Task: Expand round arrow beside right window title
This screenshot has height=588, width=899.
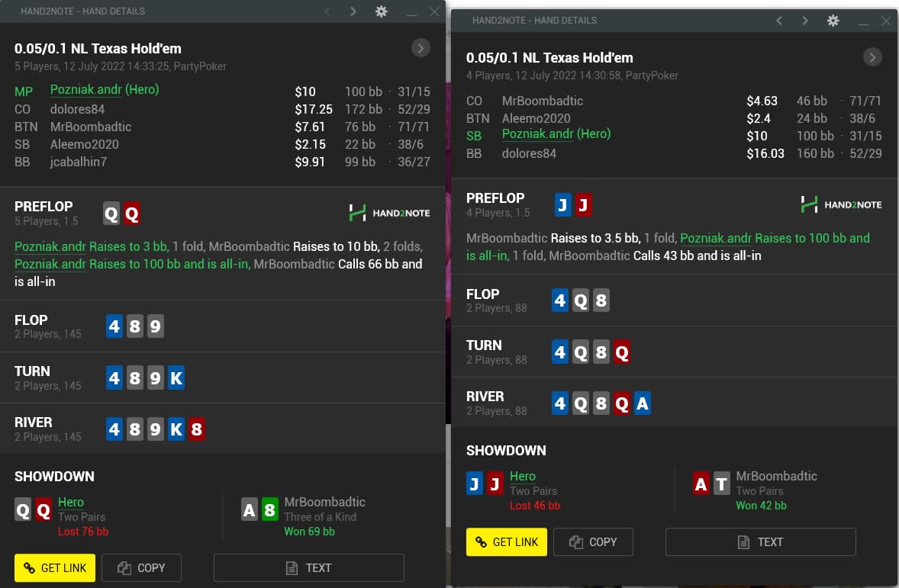Action: tap(872, 57)
